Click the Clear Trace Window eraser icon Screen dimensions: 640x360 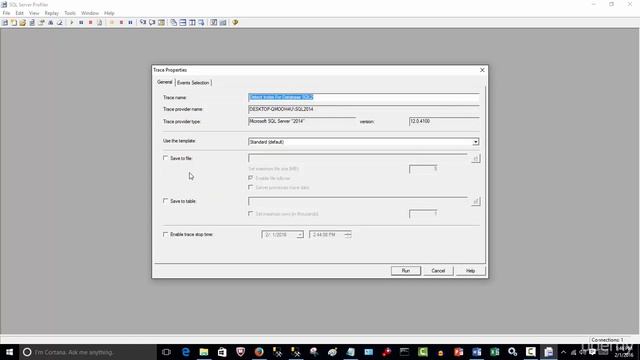[x=60, y=22]
